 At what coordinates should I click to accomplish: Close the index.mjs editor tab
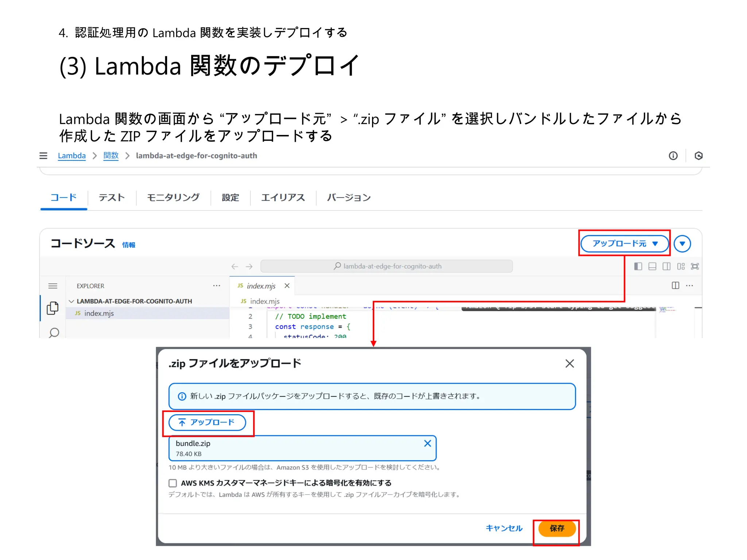coord(287,286)
